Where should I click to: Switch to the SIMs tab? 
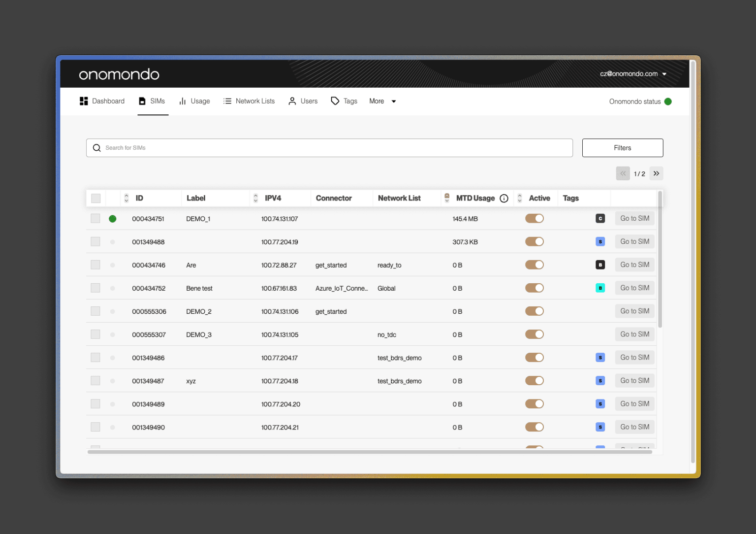153,101
